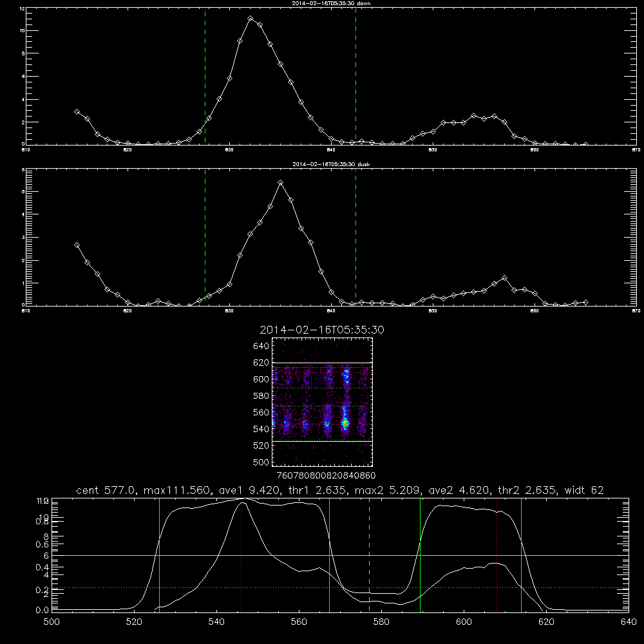Click the green vertical line near 614
This screenshot has height=644, width=644.
[x=521, y=554]
